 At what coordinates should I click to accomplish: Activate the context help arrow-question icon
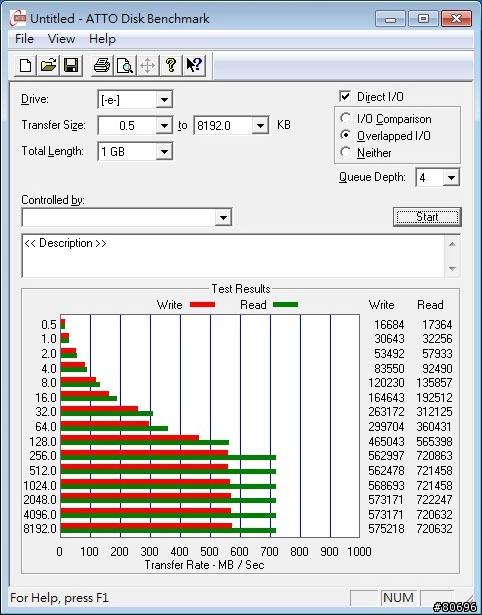coord(194,65)
